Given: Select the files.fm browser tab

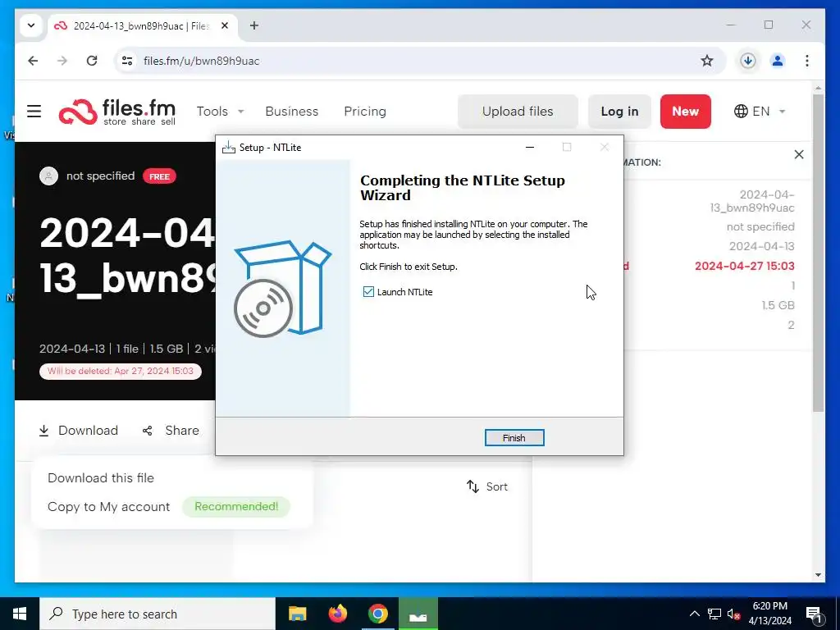Looking at the screenshot, I should (142, 25).
